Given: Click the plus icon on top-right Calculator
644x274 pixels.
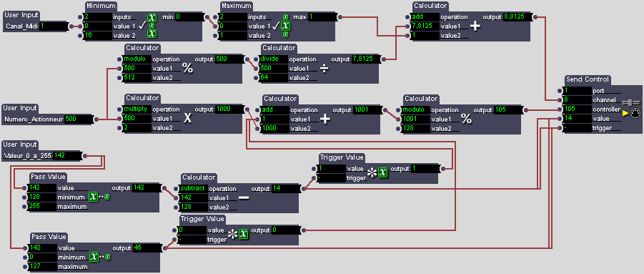Looking at the screenshot, I should point(475,26).
